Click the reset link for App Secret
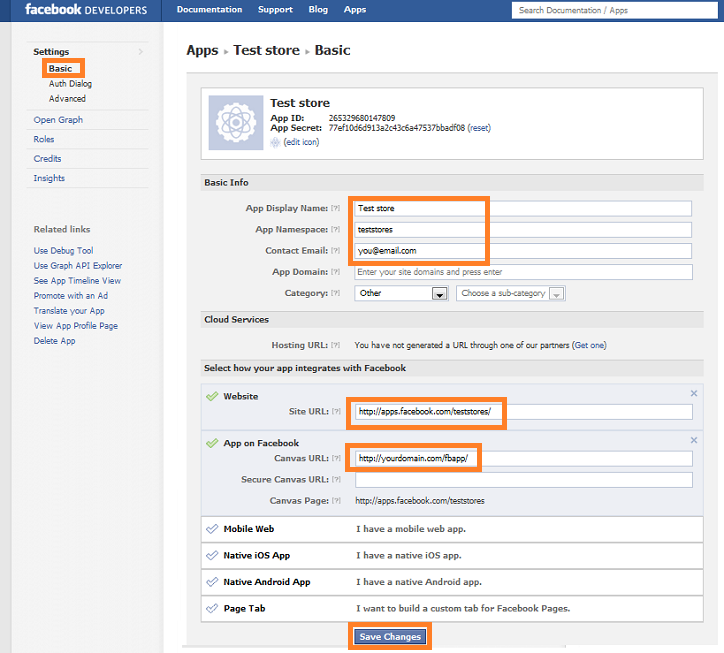This screenshot has height=653, width=724. 479,128
